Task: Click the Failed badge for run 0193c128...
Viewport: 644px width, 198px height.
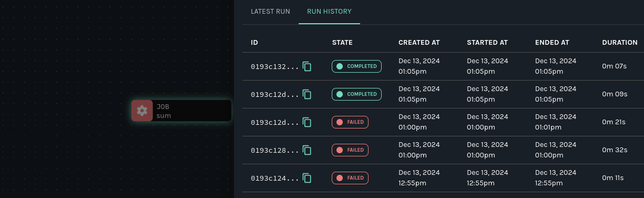Action: 350,150
